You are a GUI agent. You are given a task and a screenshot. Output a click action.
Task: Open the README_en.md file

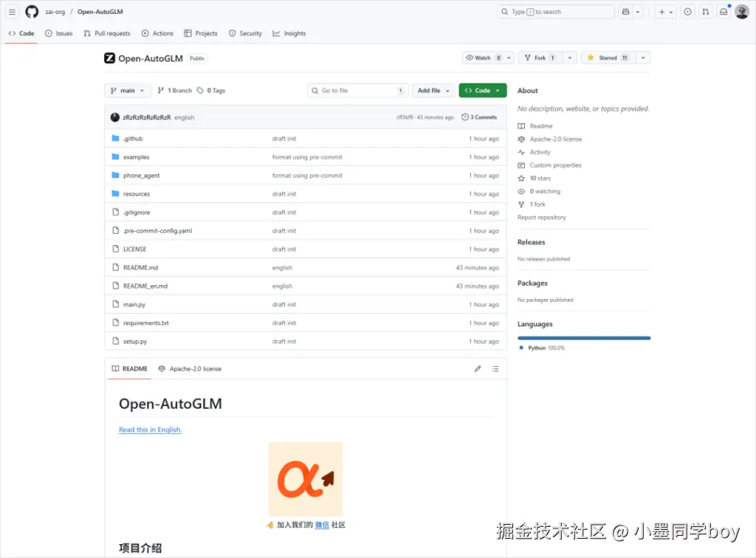(x=145, y=286)
